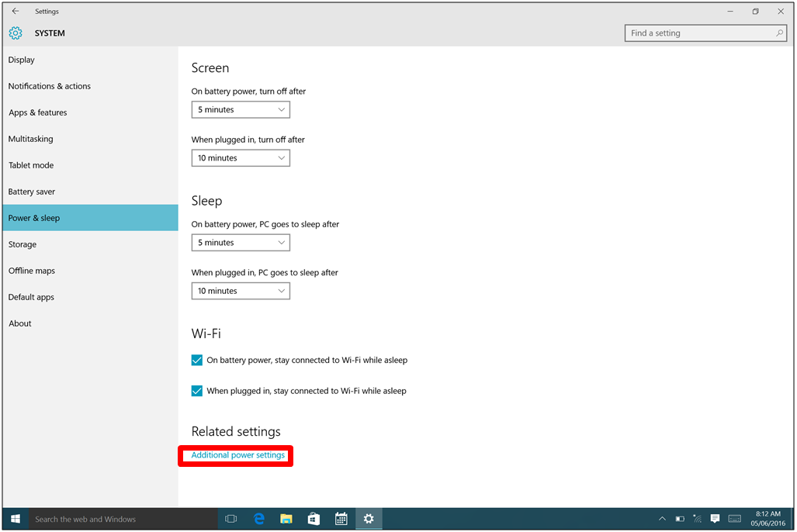Toggle Wi-Fi while asleep on battery power
797x532 pixels.
pos(196,361)
